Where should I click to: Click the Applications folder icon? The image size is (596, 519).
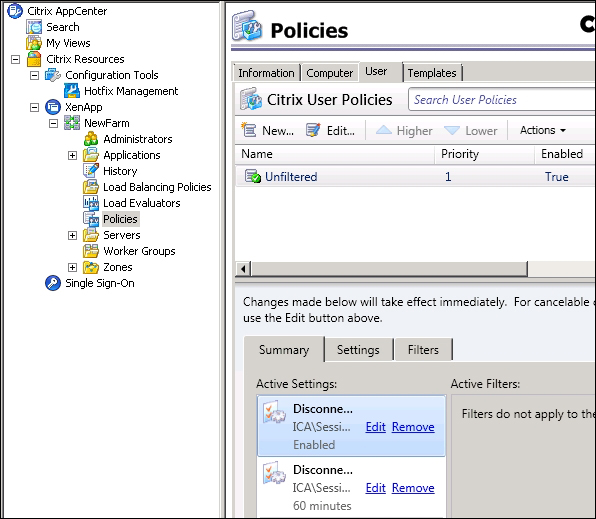pos(91,155)
